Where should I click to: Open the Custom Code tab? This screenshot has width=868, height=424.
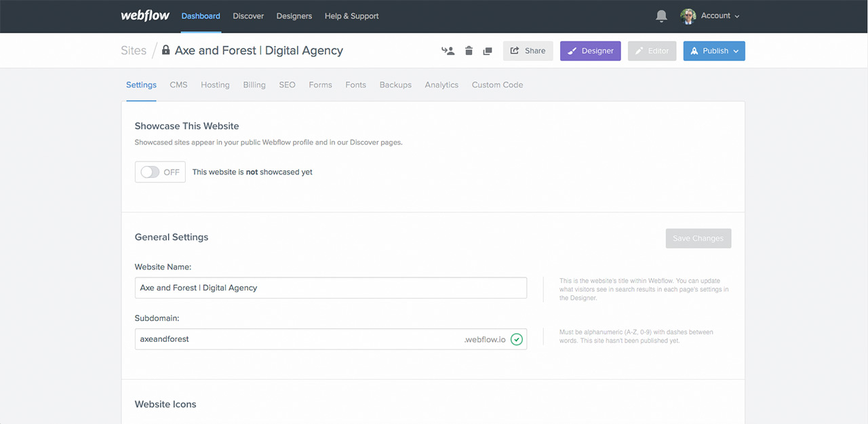point(497,85)
